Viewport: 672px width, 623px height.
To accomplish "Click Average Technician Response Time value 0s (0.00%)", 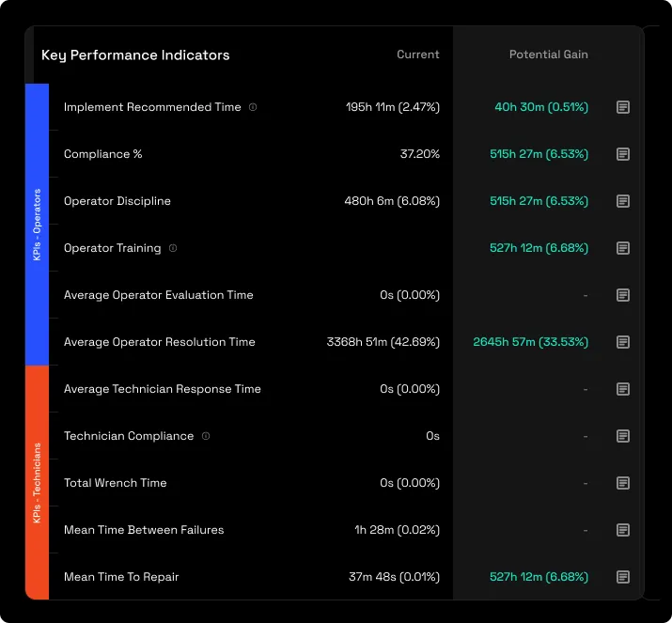I will coord(410,389).
